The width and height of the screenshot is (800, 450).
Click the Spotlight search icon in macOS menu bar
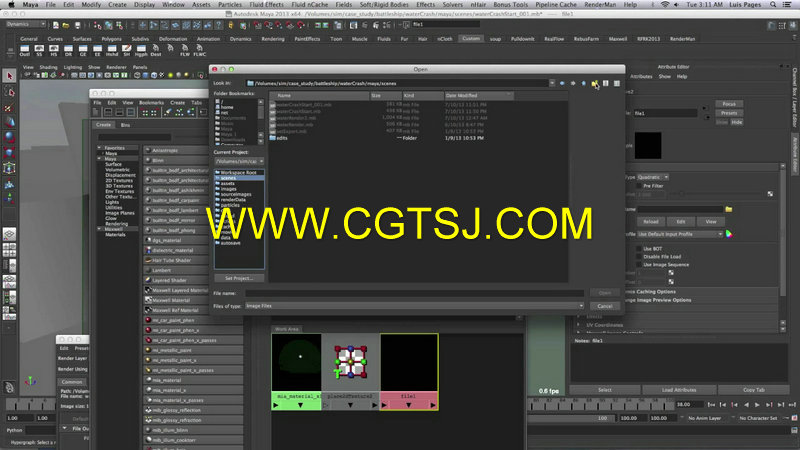pyautogui.click(x=773, y=5)
